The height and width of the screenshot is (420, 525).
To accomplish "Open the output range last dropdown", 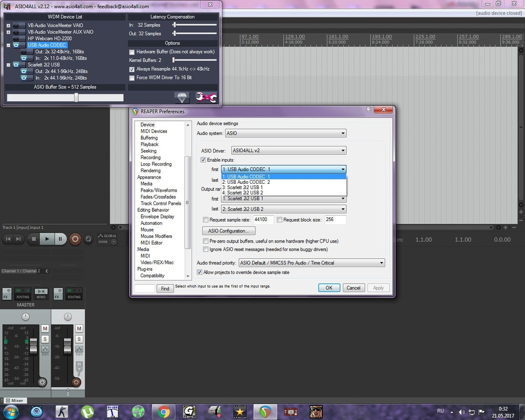I will pyautogui.click(x=283, y=209).
